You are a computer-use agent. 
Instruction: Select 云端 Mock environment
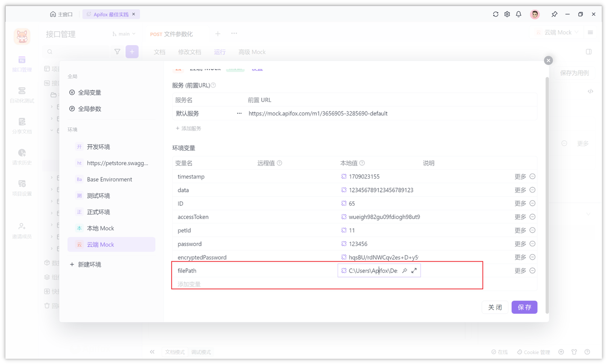click(111, 245)
